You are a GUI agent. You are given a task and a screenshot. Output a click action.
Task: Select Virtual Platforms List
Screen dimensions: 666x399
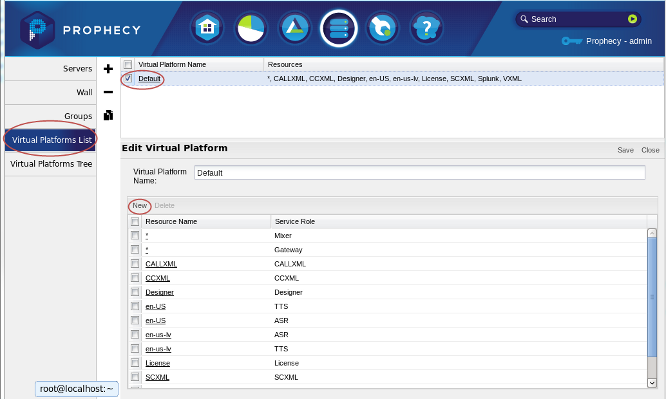pyautogui.click(x=51, y=140)
